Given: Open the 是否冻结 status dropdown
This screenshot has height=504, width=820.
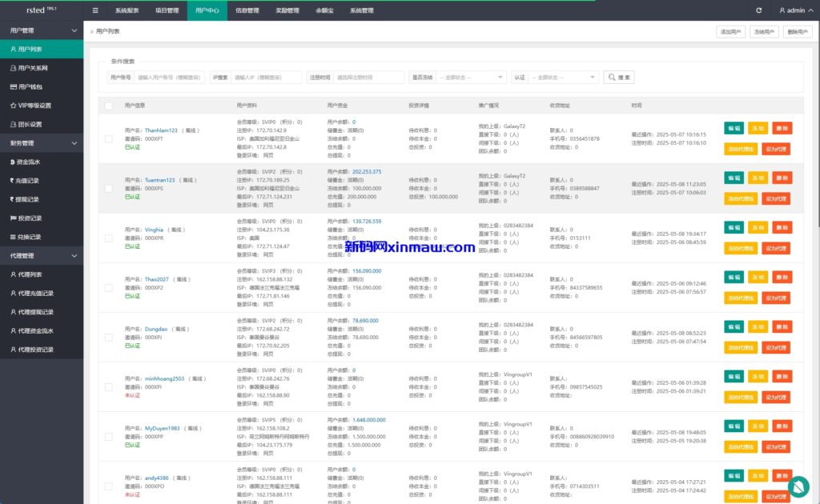Looking at the screenshot, I should pos(471,78).
